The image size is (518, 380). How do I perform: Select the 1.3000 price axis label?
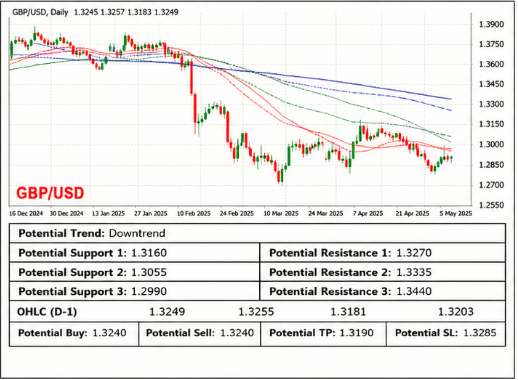pyautogui.click(x=491, y=145)
